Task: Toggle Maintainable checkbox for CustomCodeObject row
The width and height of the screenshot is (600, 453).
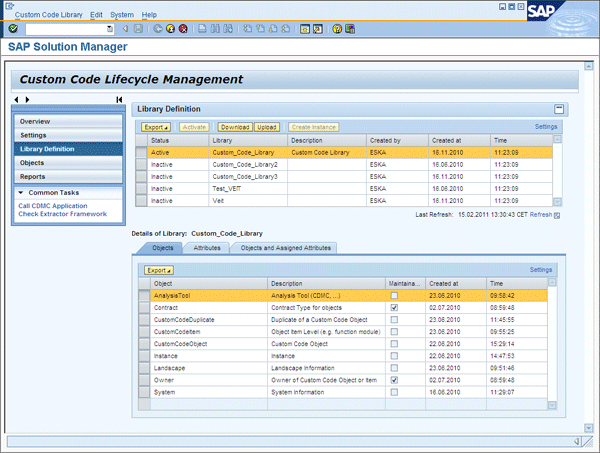Action: click(394, 344)
